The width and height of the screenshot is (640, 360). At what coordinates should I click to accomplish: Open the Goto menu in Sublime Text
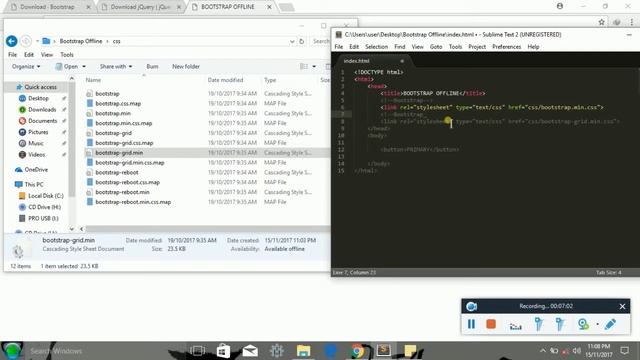tap(436, 47)
